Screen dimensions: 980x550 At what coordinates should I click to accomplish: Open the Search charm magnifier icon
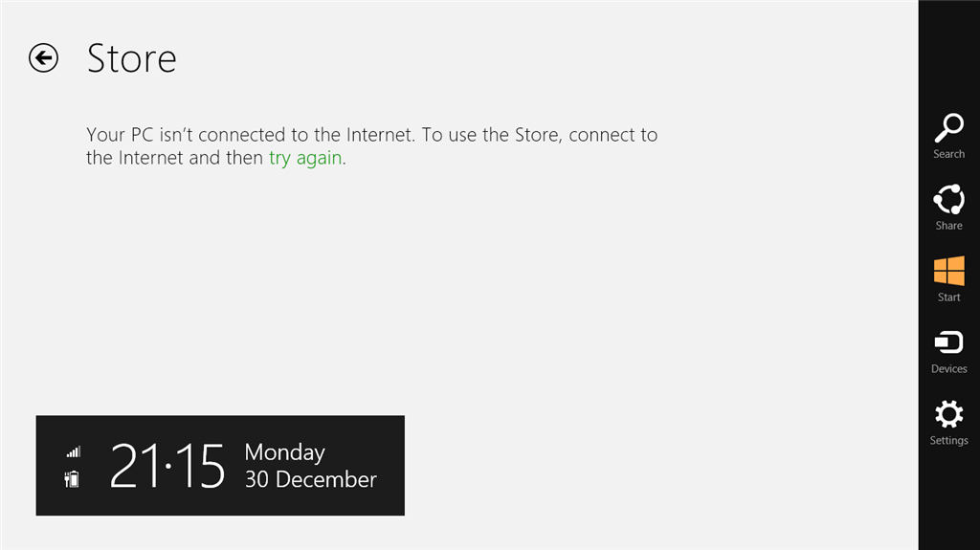tap(948, 128)
